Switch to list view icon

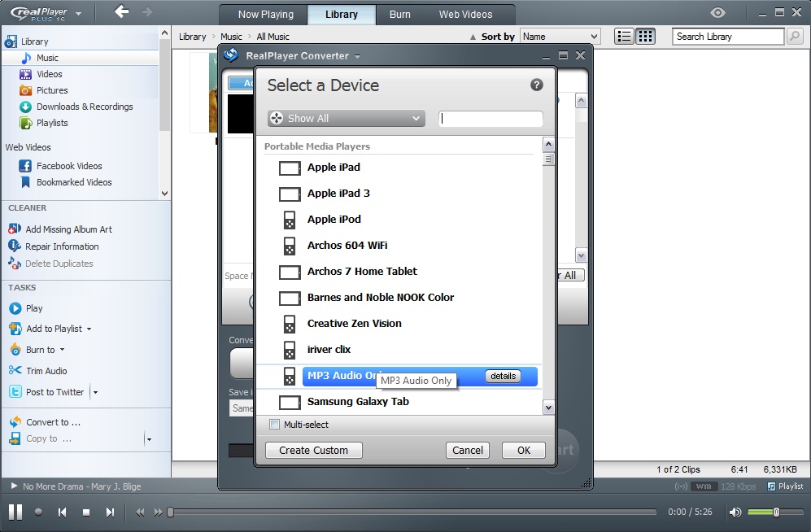tap(624, 36)
